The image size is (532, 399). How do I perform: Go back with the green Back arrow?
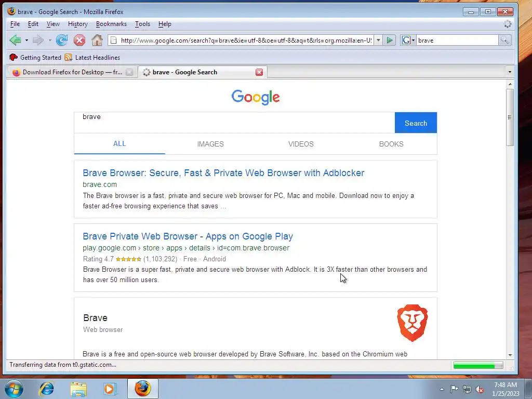pos(15,40)
